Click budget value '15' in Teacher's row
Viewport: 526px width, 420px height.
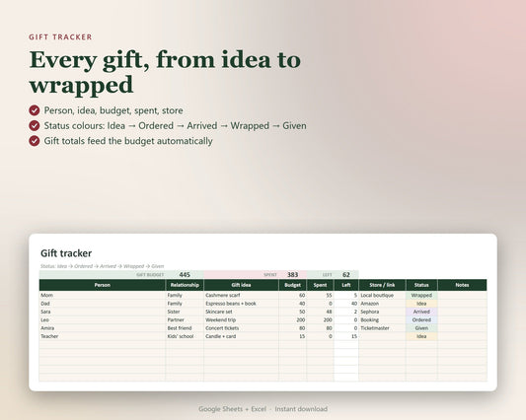(292, 336)
